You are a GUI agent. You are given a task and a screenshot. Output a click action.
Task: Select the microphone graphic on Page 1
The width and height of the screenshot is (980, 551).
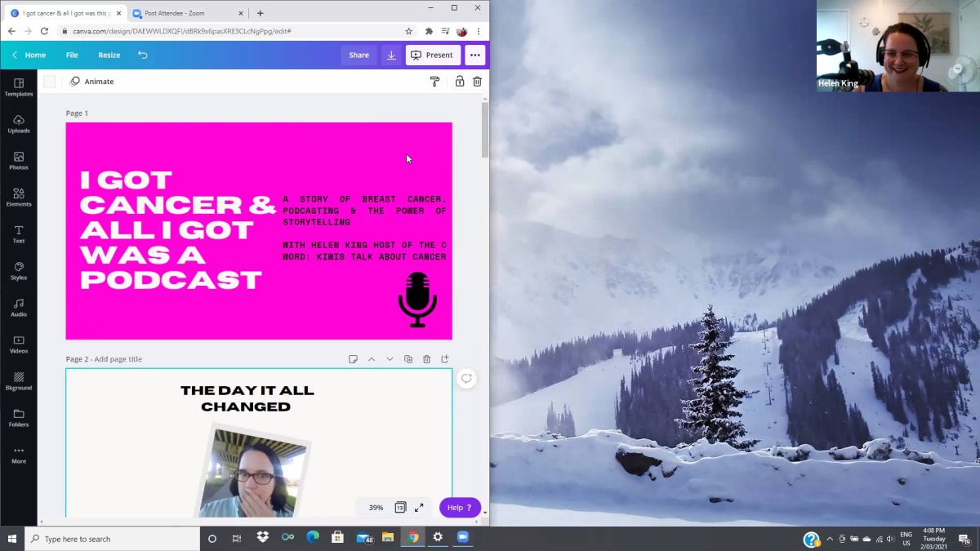[417, 300]
